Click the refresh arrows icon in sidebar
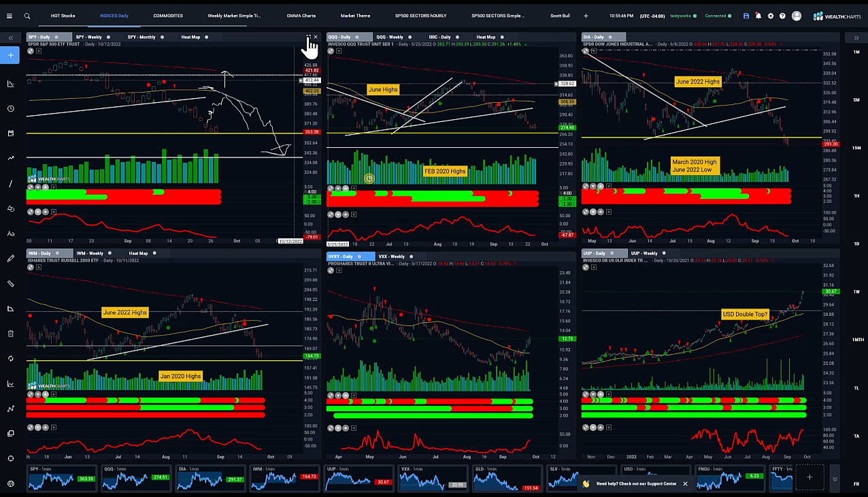 pos(11,358)
